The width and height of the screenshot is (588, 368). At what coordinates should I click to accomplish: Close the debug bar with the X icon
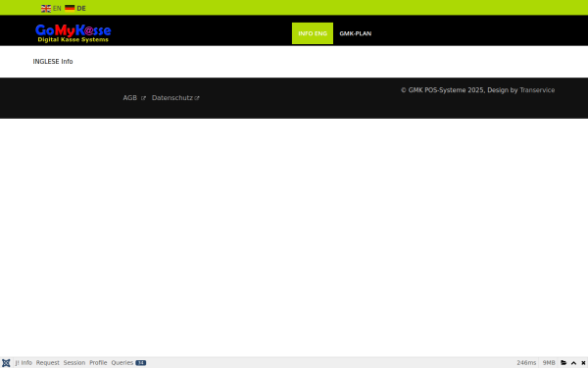pos(583,363)
